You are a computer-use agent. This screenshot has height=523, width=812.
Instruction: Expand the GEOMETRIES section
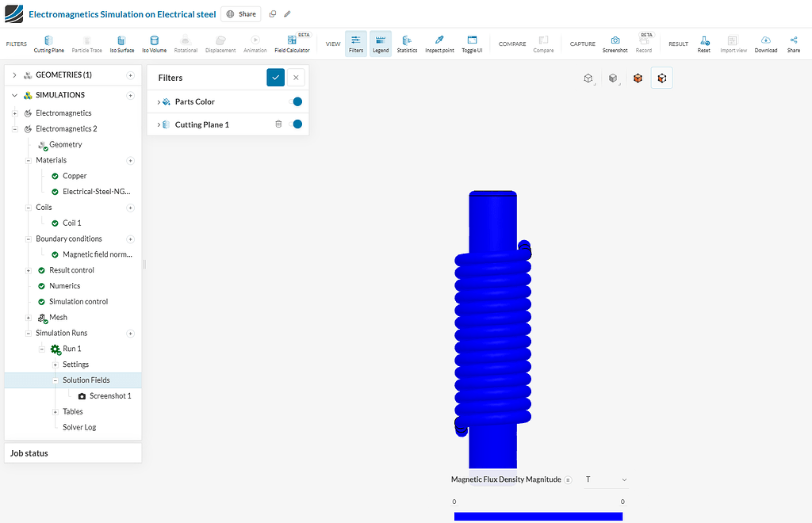pos(14,76)
